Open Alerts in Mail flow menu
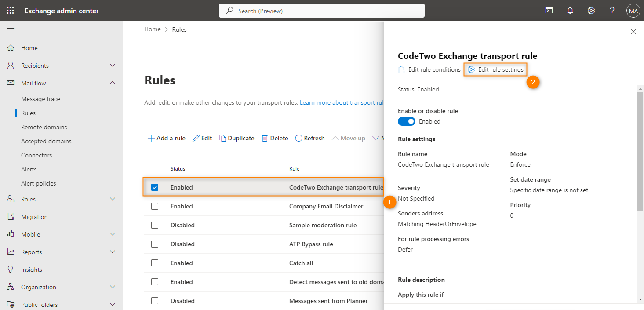Screen dimensions: 644x310 pos(29,169)
